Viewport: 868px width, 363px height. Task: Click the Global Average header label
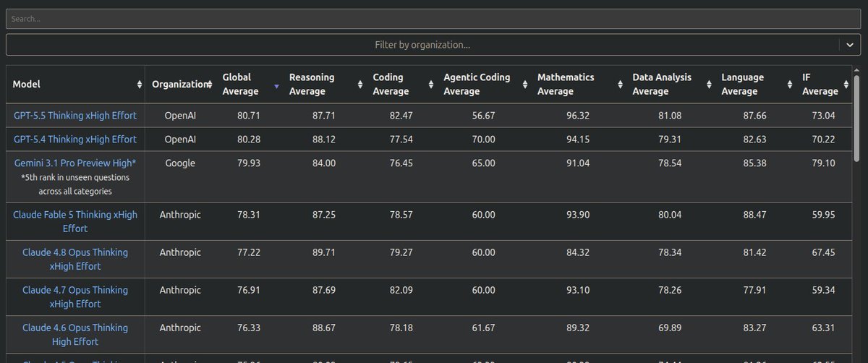tap(240, 85)
